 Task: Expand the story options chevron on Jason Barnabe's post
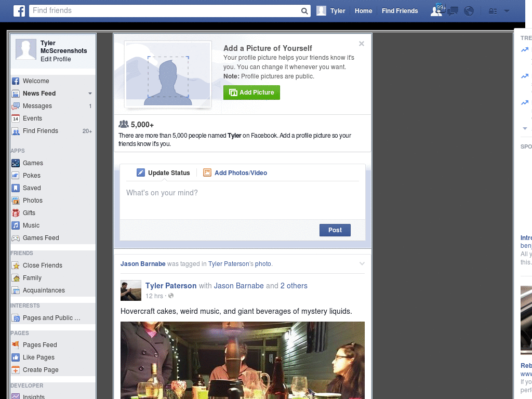(361, 264)
